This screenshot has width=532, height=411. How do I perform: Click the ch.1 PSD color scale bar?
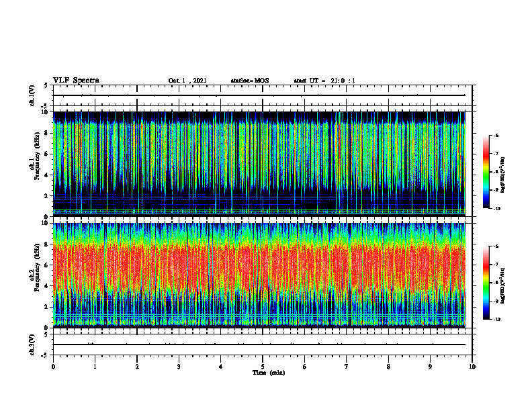pyautogui.click(x=486, y=172)
